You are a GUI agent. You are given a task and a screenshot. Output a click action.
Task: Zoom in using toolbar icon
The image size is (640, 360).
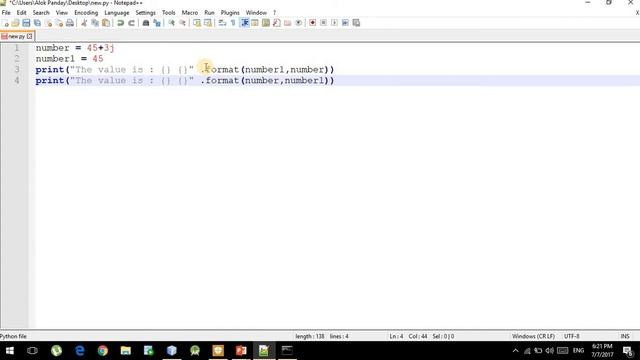tap(171, 23)
